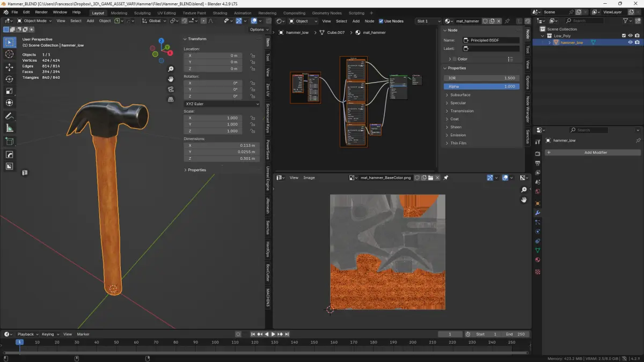
Task: Click the viewport zoom magnifier icon
Action: (171, 69)
